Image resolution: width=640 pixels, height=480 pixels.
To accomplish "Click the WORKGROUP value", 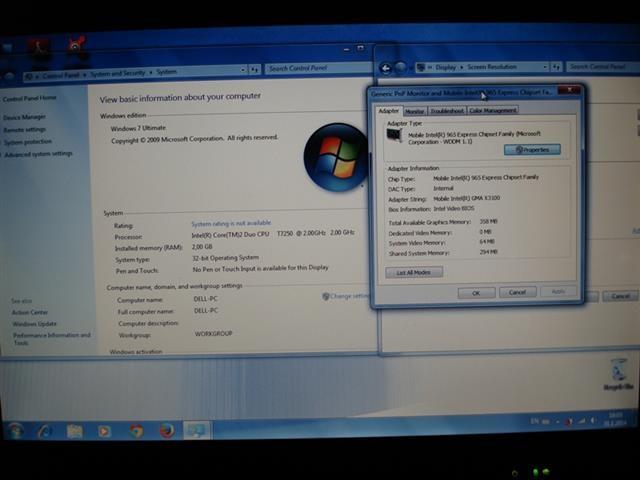I will coord(213,333).
